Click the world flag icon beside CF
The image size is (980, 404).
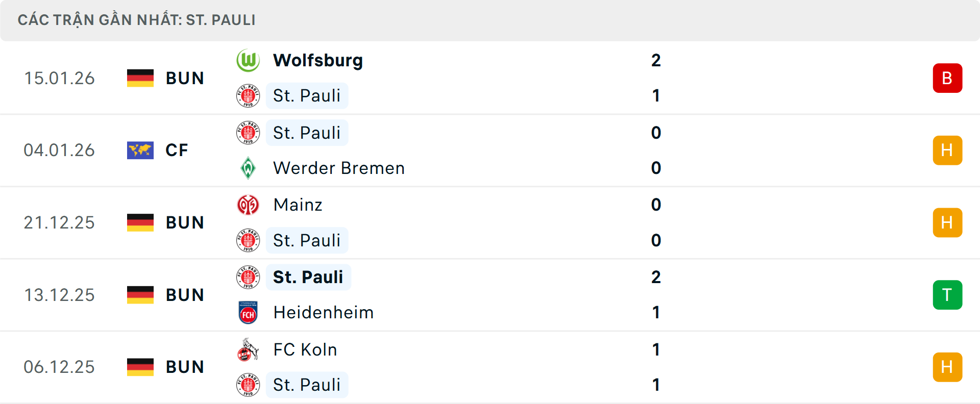click(140, 150)
